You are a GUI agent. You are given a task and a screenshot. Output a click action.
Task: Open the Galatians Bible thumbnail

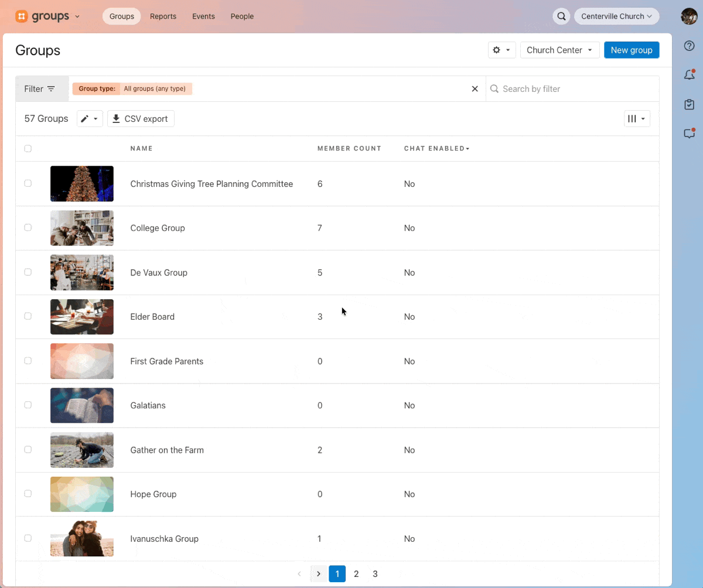(82, 405)
